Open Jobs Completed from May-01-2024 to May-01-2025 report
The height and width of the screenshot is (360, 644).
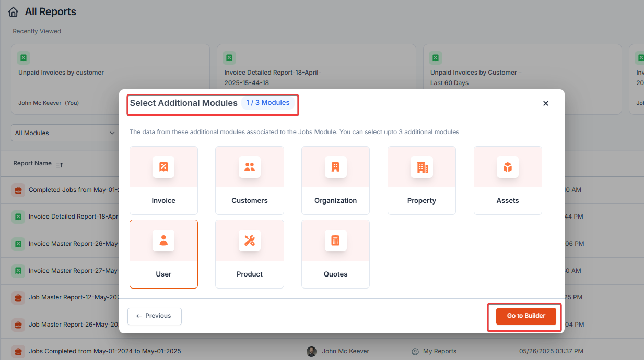(105, 351)
